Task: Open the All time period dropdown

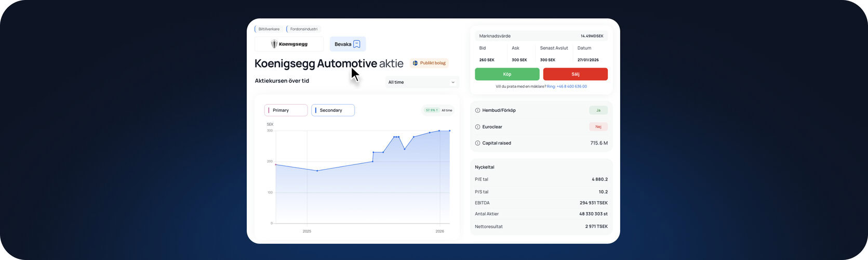Action: pyautogui.click(x=422, y=82)
